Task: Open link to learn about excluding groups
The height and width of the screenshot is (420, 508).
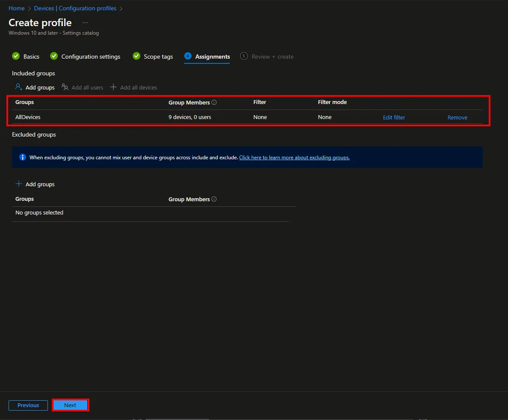Action: tap(294, 158)
